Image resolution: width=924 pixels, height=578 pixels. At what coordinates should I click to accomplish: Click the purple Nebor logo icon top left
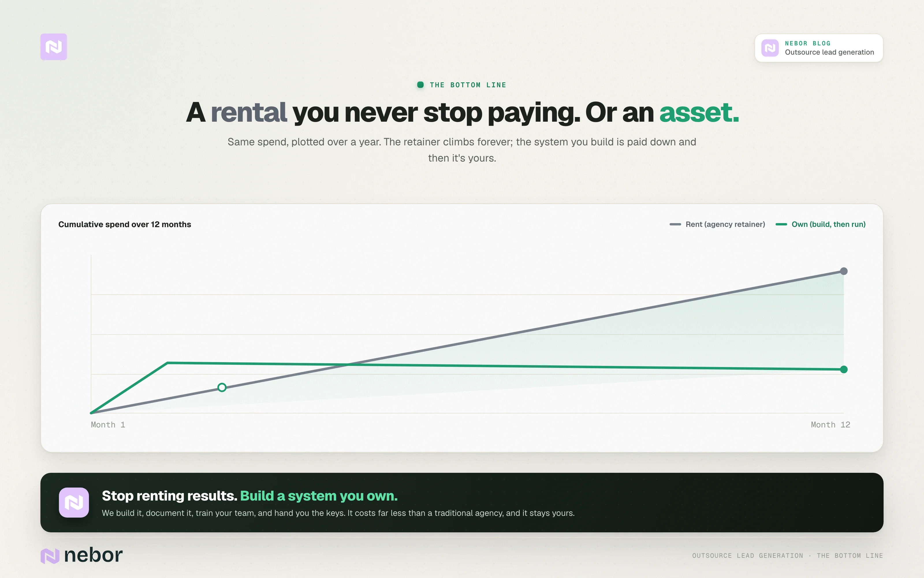pyautogui.click(x=53, y=47)
